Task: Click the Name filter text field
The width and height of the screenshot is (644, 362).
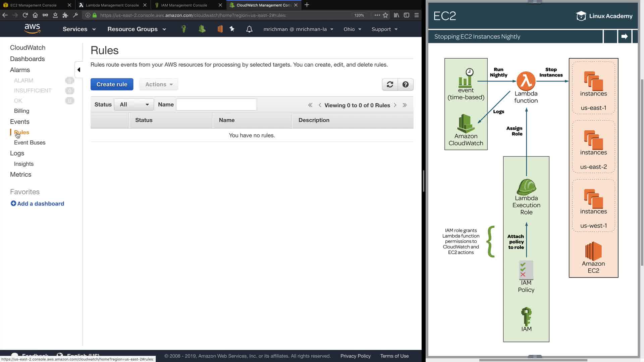Action: point(216,105)
